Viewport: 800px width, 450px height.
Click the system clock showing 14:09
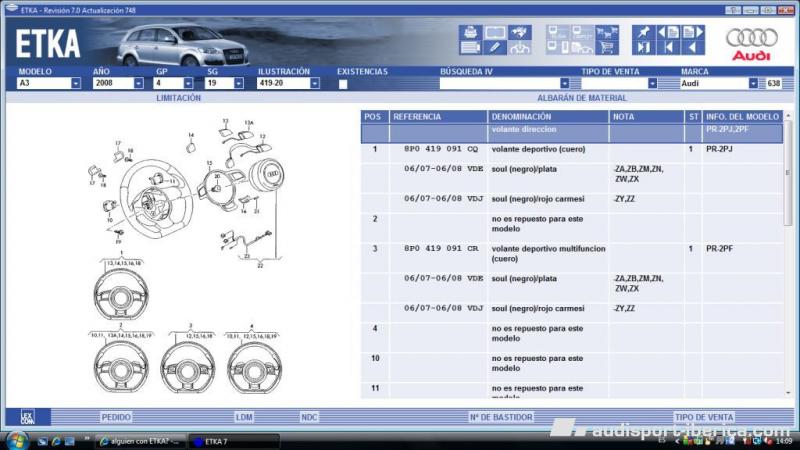pyautogui.click(x=784, y=441)
